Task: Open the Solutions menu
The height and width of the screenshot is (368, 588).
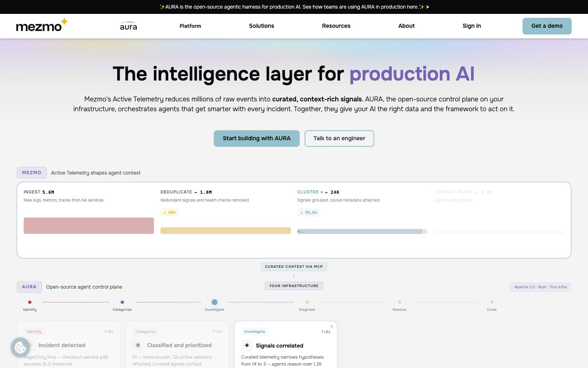Action: click(x=261, y=26)
